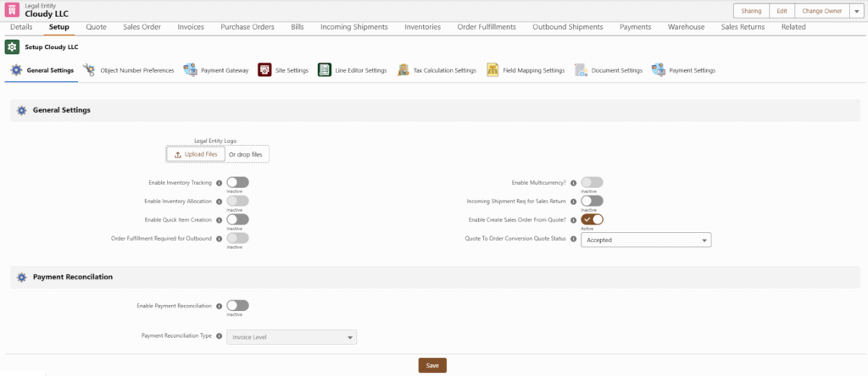Click the Payment Settings icon
Screen dimensions: 868x376
click(x=658, y=70)
